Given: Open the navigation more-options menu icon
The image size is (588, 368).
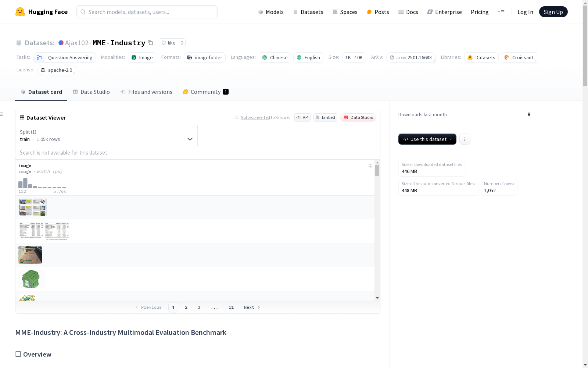Looking at the screenshot, I should click(x=501, y=12).
